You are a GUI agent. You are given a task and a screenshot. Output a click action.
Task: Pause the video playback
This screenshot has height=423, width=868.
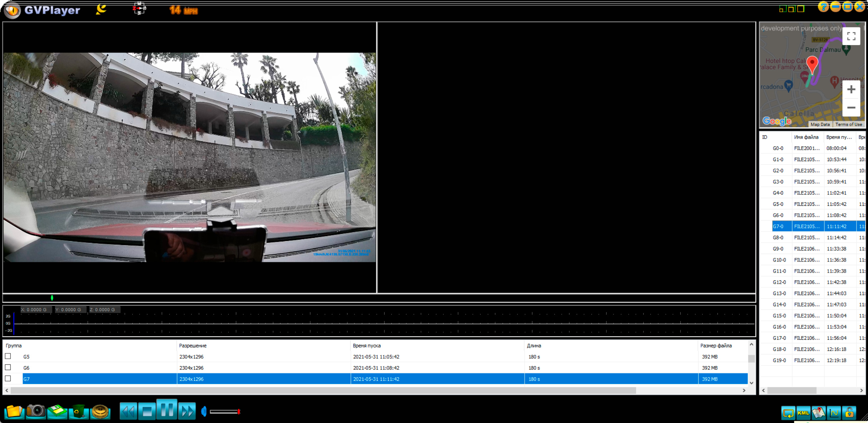tap(167, 410)
